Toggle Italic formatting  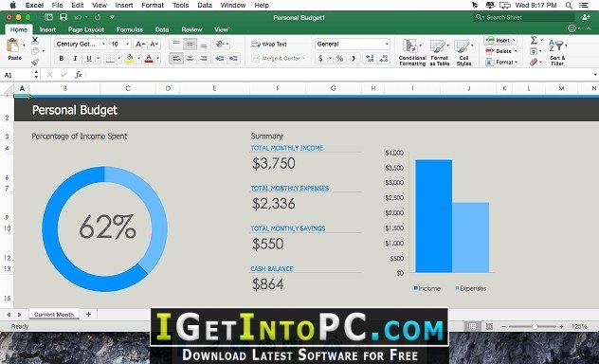75,59
